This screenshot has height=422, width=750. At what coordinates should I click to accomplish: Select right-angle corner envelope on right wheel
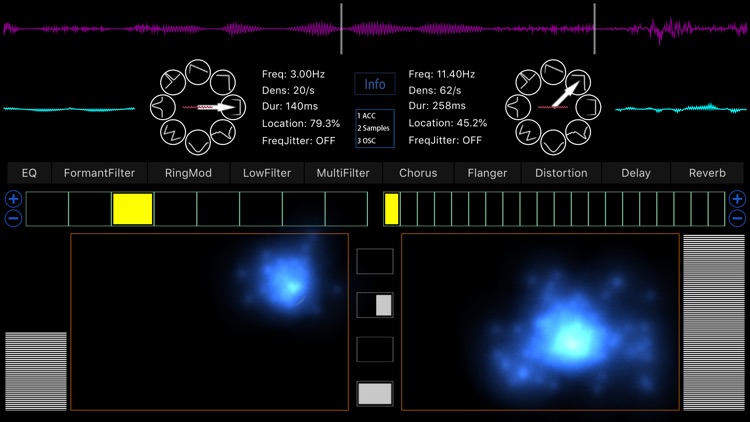[x=578, y=81]
